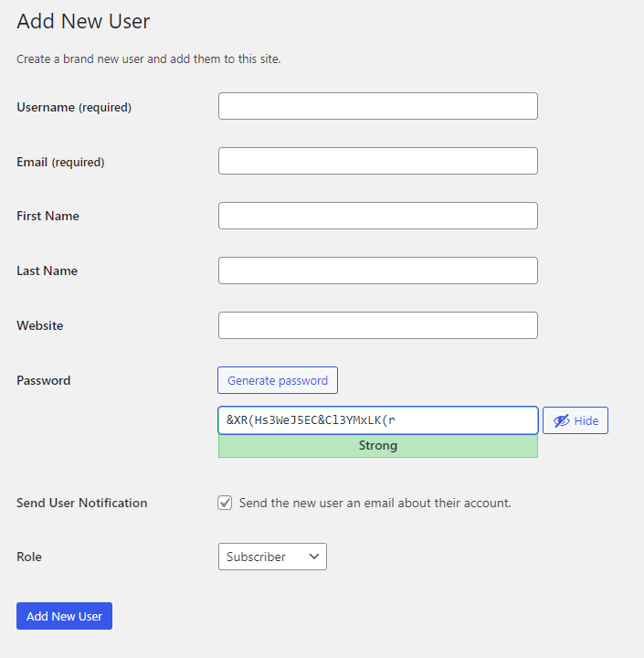
Task: Click the Generate password button
Action: 278,380
